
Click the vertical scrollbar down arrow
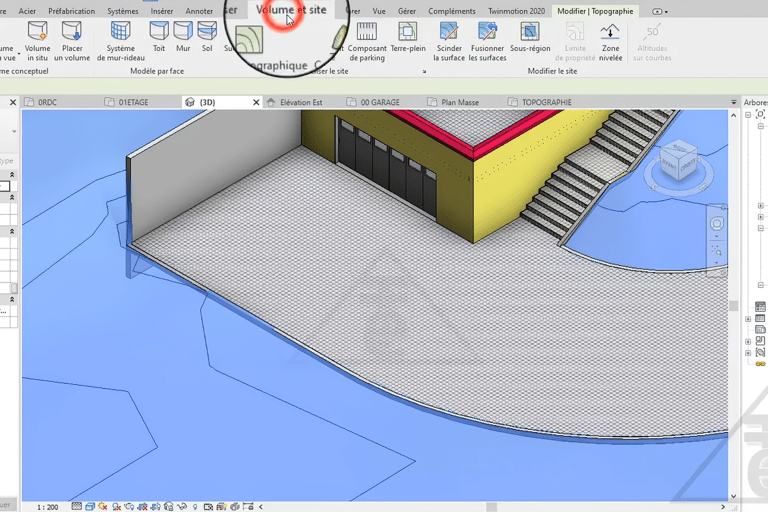click(733, 496)
